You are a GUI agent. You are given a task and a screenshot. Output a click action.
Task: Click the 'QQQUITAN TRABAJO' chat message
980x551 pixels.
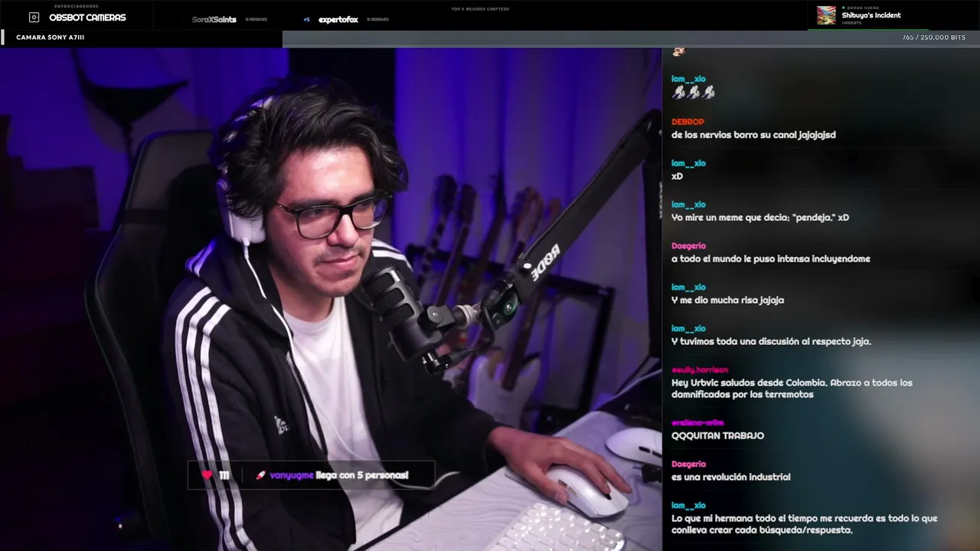point(717,435)
